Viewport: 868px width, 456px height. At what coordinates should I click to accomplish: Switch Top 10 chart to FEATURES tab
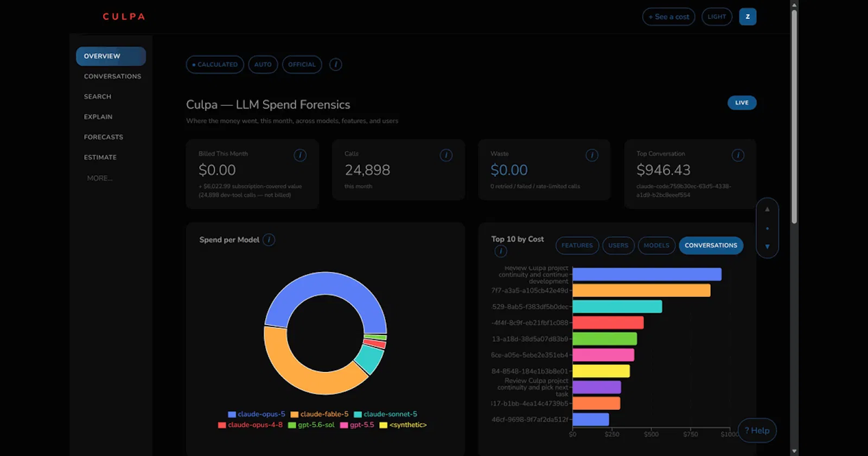(577, 245)
